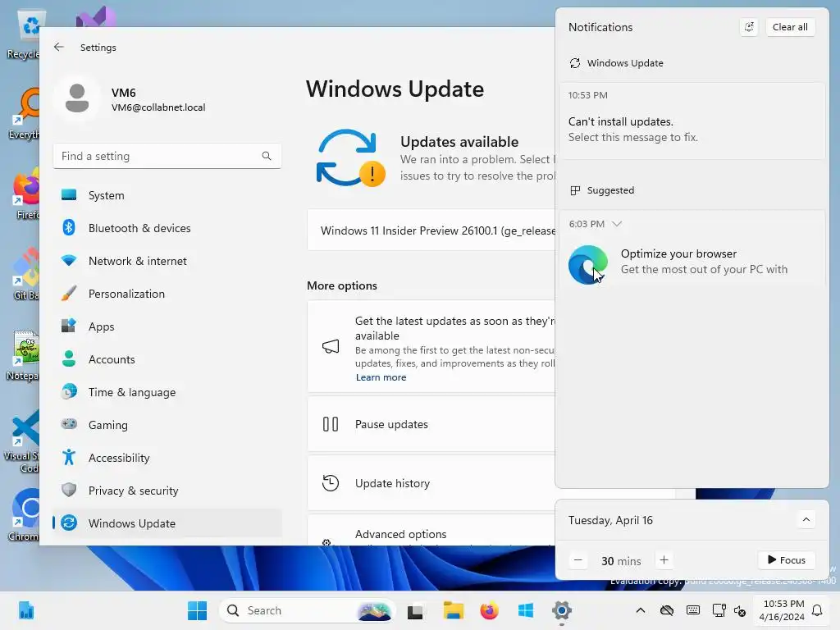840x630 pixels.
Task: Click the Suggested notifications group header
Action: click(x=602, y=190)
